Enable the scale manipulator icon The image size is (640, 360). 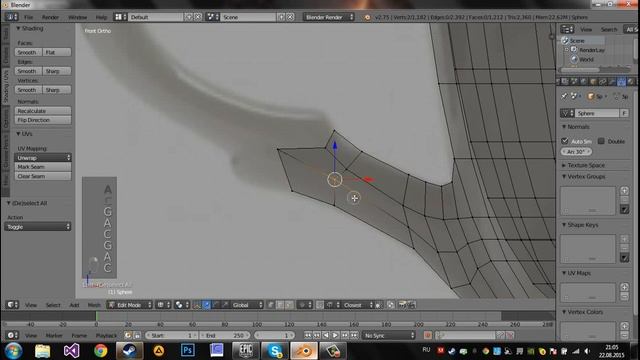click(x=225, y=305)
